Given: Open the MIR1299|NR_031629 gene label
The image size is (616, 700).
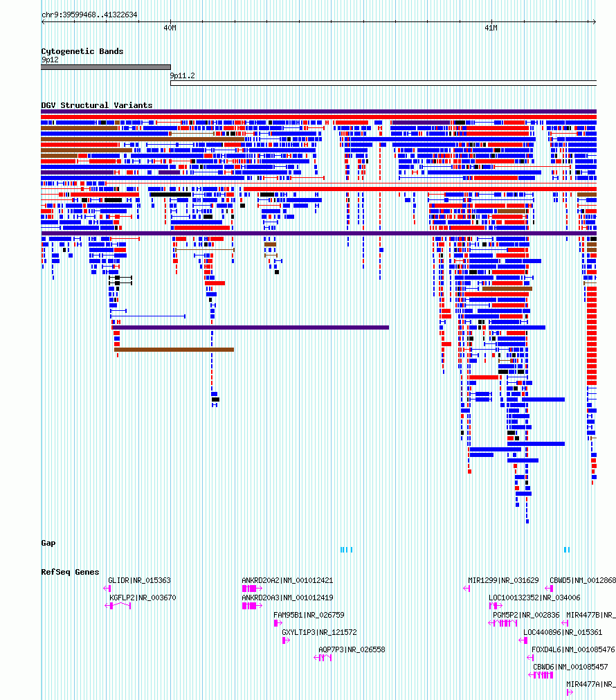Looking at the screenshot, I should tap(503, 580).
